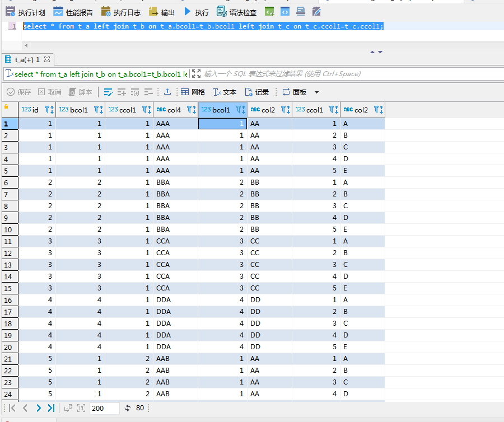Toggle filter/sort on the col4 column
This screenshot has height=422, width=504.
pyautogui.click(x=191, y=110)
